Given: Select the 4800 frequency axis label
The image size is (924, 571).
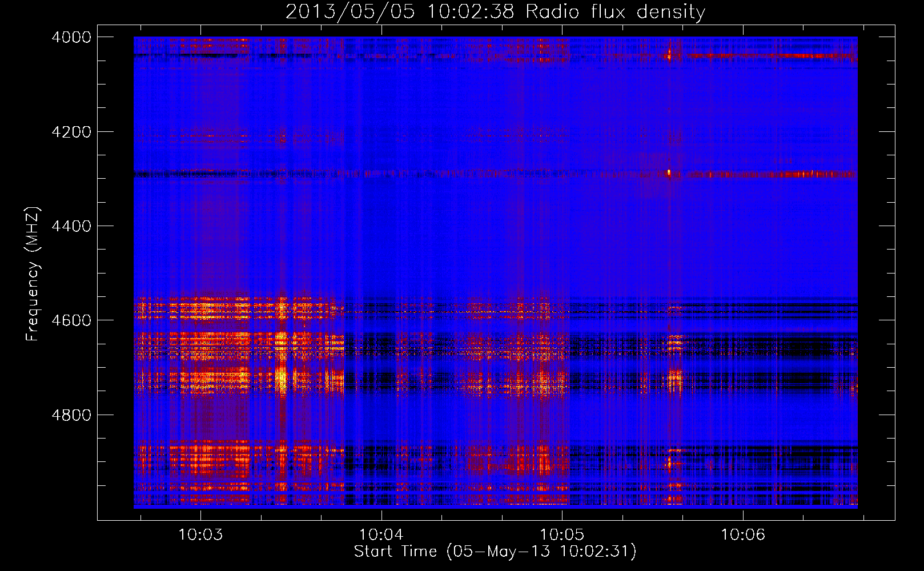Looking at the screenshot, I should pyautogui.click(x=71, y=415).
